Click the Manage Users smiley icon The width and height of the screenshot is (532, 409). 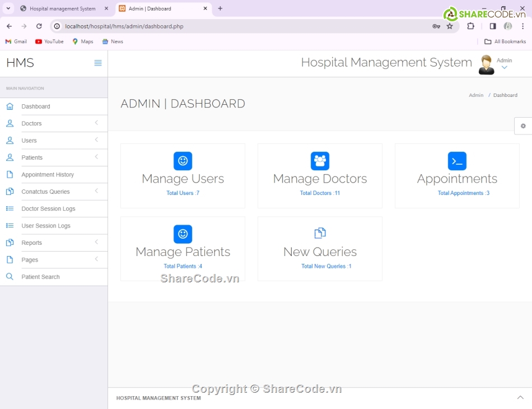tap(183, 161)
